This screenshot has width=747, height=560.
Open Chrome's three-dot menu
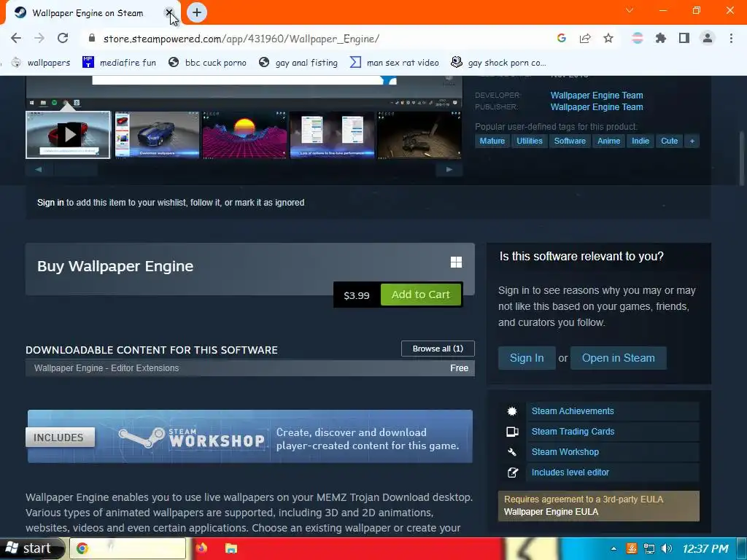tap(731, 38)
